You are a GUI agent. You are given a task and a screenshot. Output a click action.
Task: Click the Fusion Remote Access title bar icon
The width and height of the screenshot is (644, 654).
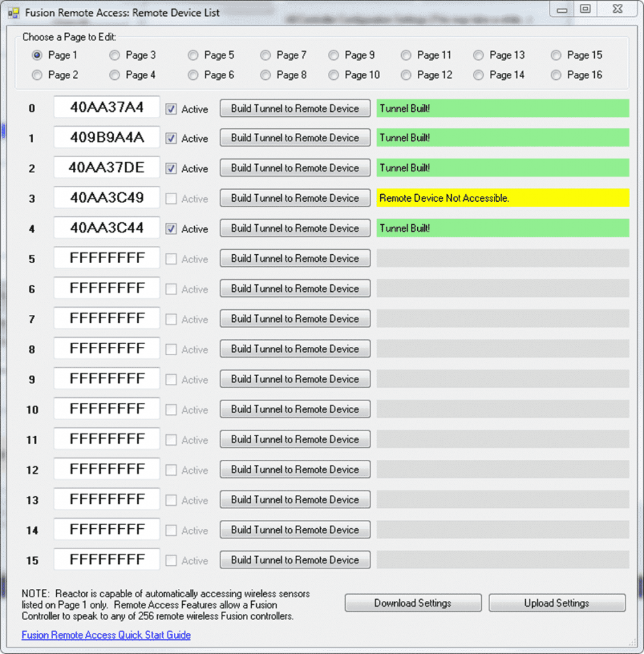click(13, 13)
